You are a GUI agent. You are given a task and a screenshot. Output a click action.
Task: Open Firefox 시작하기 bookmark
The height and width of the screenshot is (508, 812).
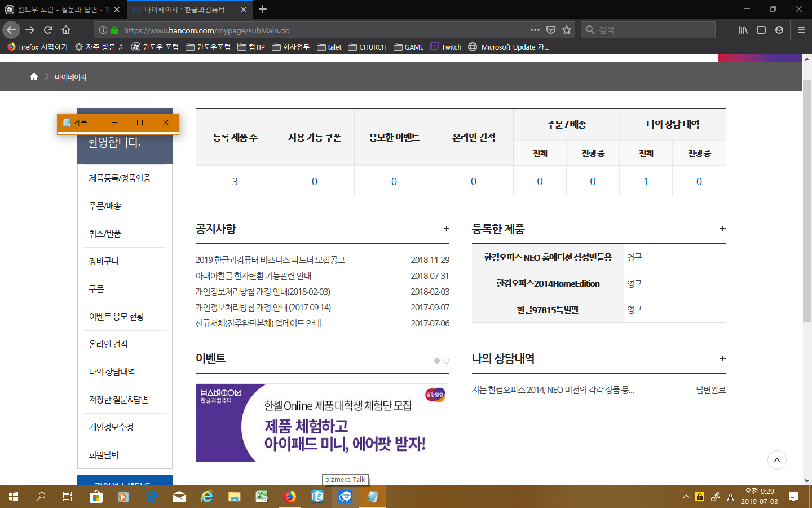click(37, 47)
